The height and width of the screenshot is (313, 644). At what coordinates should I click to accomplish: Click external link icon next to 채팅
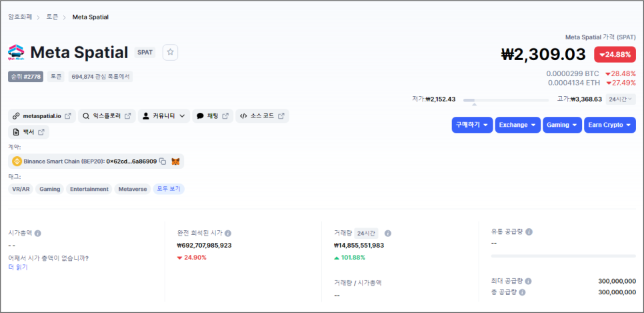225,116
